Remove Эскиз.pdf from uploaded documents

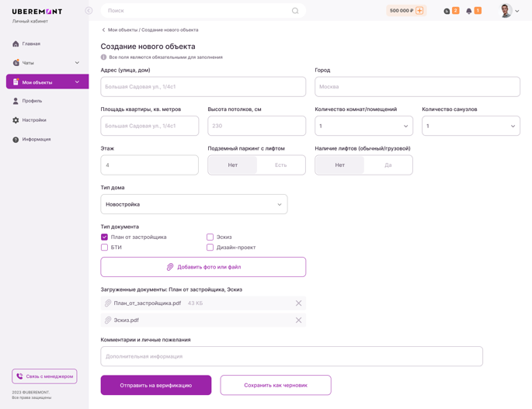(298, 320)
